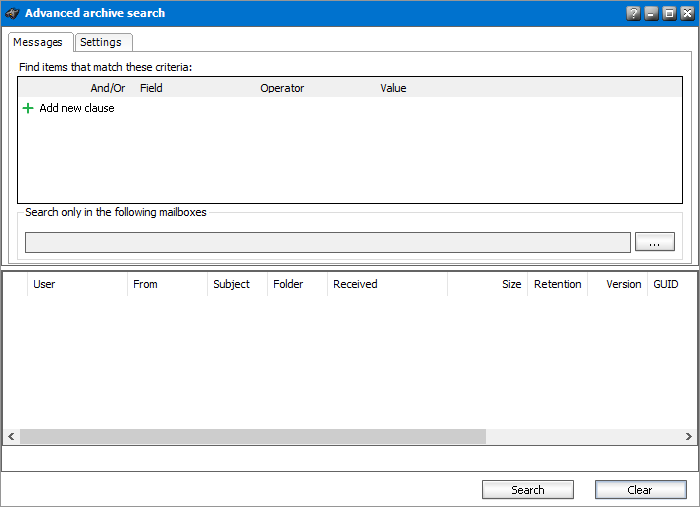Sort results by Subject column
700x507 pixels.
tap(238, 284)
